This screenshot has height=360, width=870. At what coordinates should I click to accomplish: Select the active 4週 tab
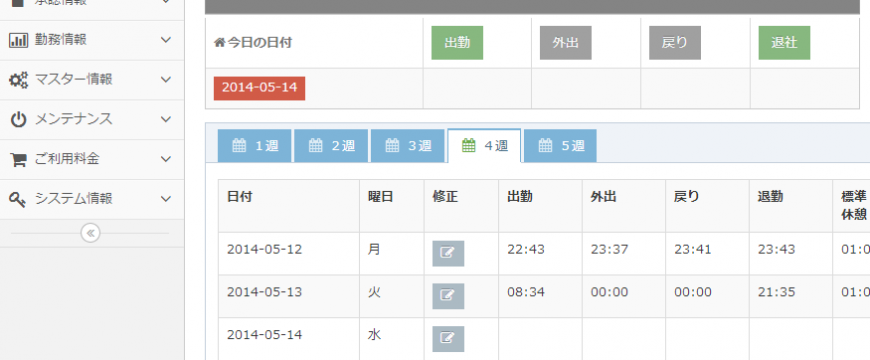point(484,146)
